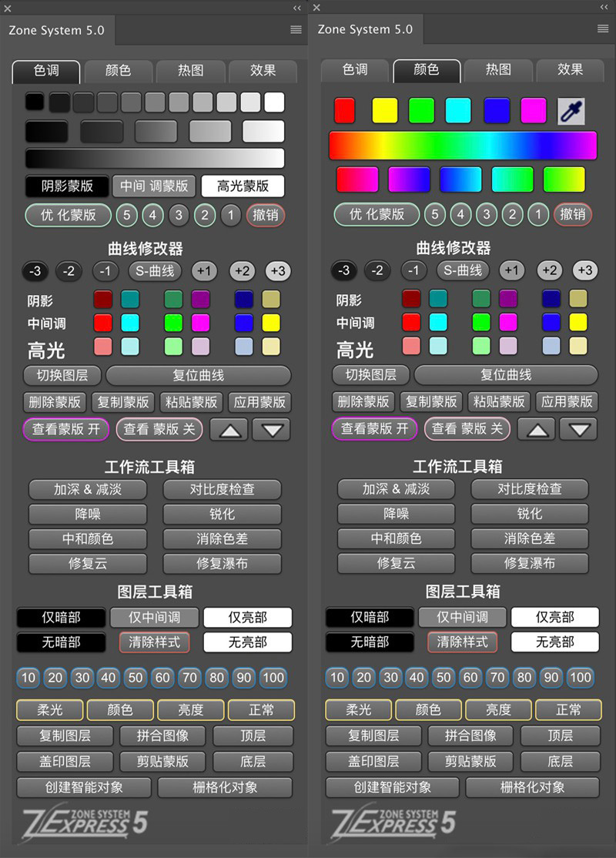Set opacity 70 in right panel
This screenshot has width=616, height=858.
pos(497,678)
